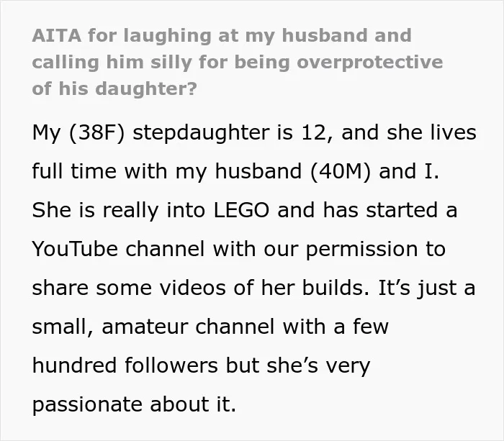Click the word "LEGO" in the post

(241, 210)
